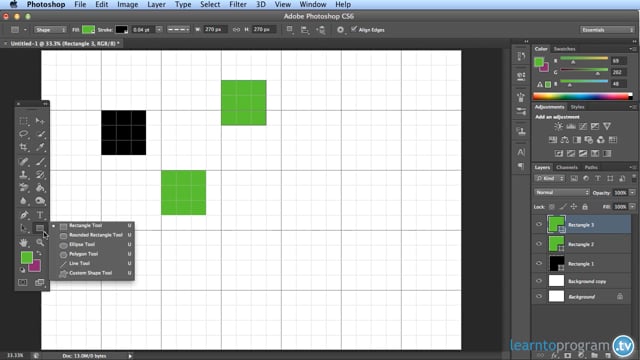Select the Eraser tool
This screenshot has height=360, width=640.
coord(23,188)
